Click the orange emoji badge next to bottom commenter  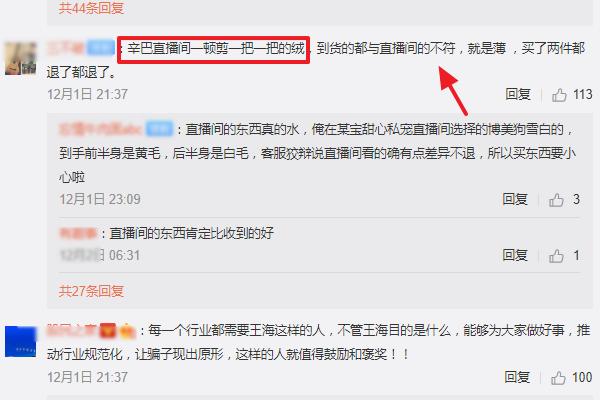pos(127,331)
